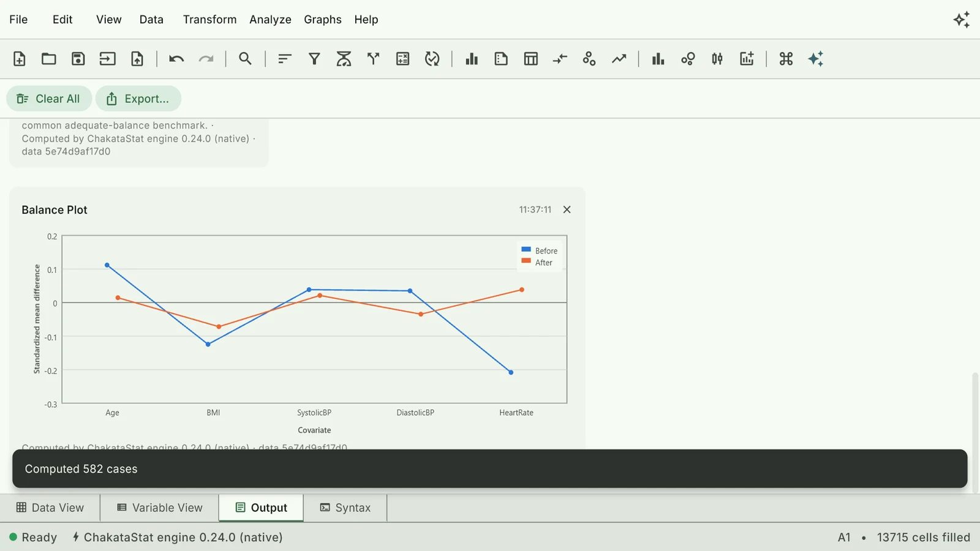
Task: Click the undo arrow icon
Action: pyautogui.click(x=176, y=59)
